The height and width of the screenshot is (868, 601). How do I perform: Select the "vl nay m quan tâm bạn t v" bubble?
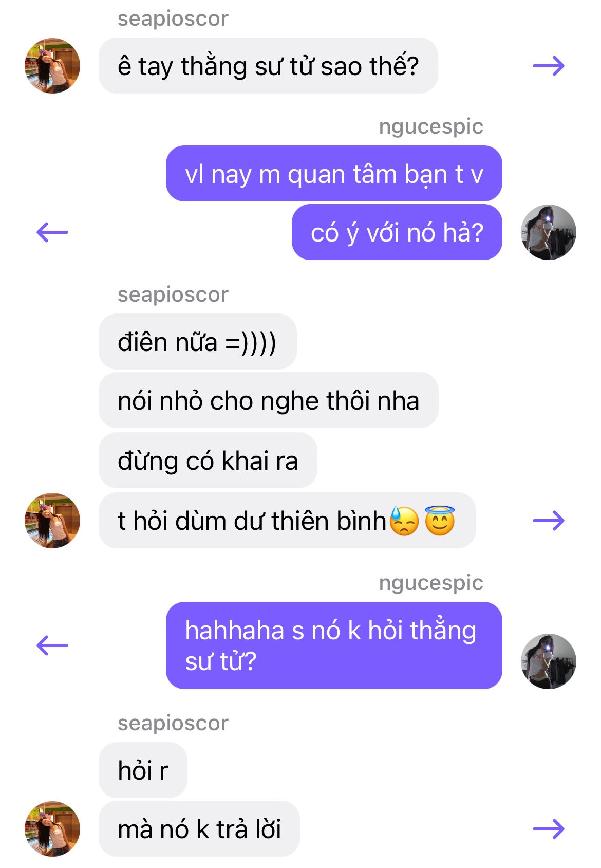(x=334, y=174)
